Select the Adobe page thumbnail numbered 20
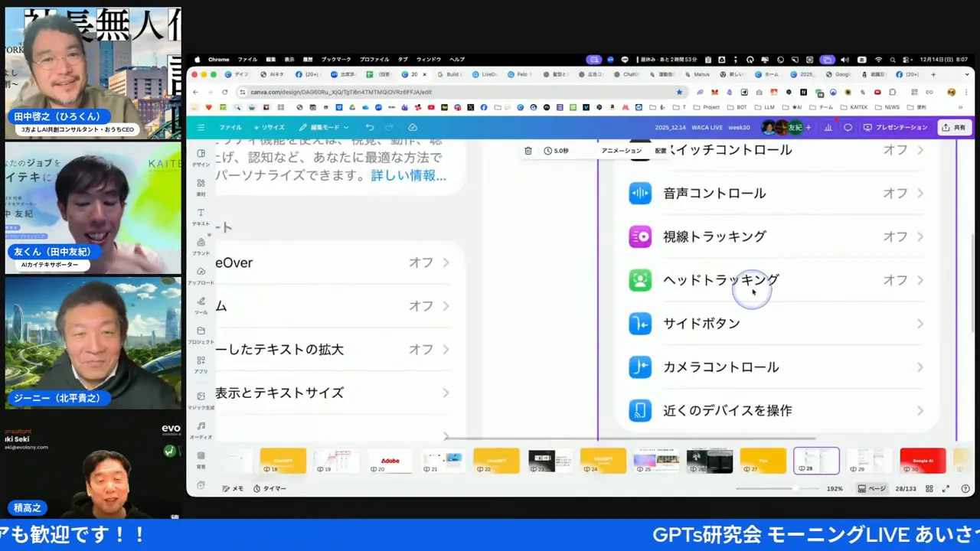Image resolution: width=980 pixels, height=551 pixels. pyautogui.click(x=390, y=460)
